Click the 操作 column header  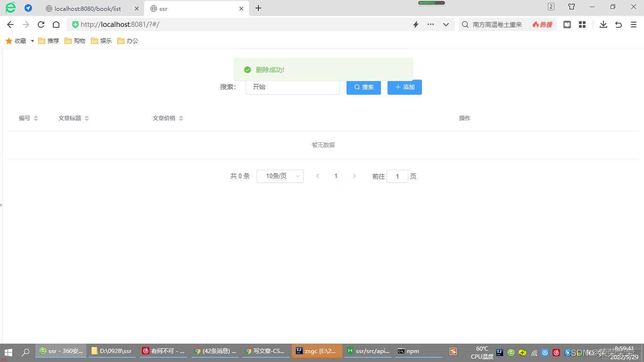pos(465,118)
